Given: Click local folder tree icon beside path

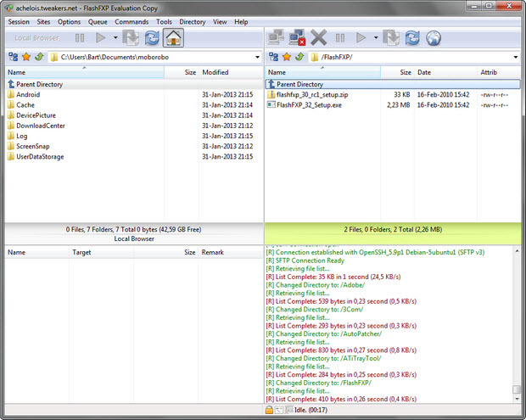Looking at the screenshot, I should (x=13, y=57).
